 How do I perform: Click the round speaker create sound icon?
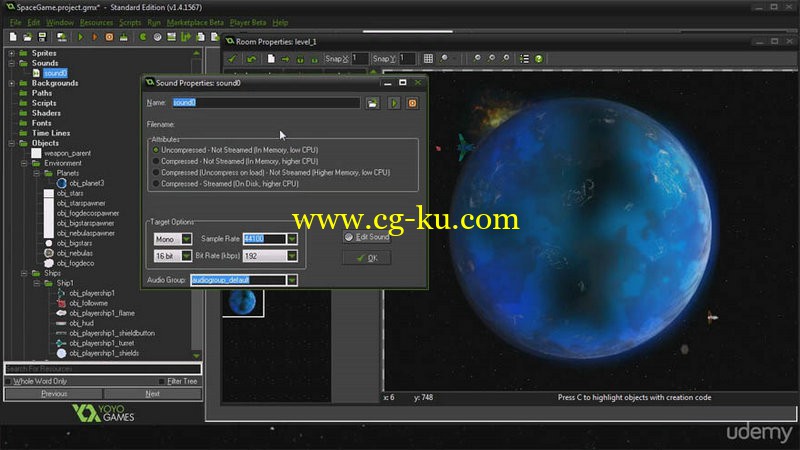coord(157,37)
